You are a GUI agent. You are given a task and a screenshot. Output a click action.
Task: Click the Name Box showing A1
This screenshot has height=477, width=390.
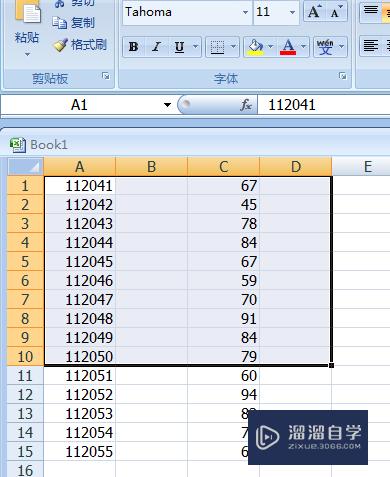[x=80, y=105]
